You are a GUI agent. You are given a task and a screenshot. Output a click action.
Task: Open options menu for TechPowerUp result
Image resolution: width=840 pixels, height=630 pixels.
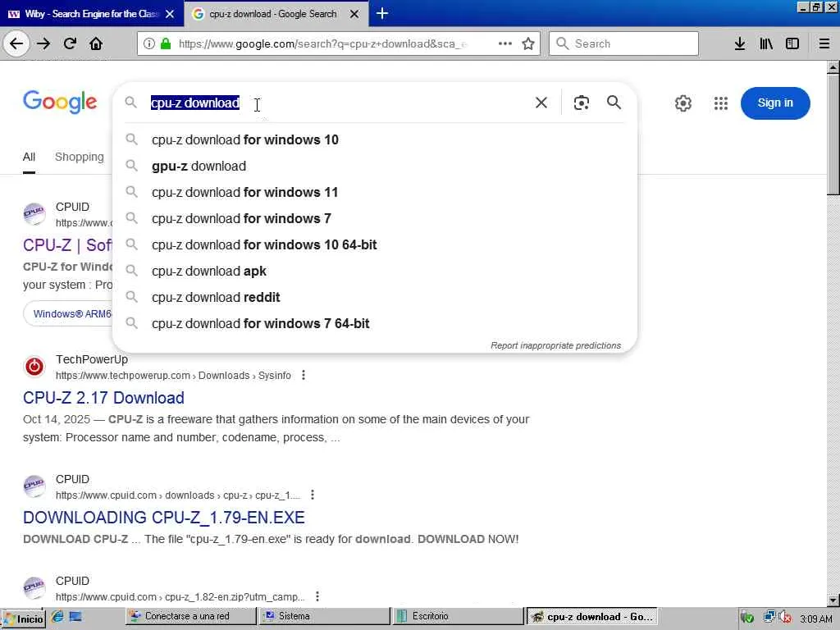point(304,375)
